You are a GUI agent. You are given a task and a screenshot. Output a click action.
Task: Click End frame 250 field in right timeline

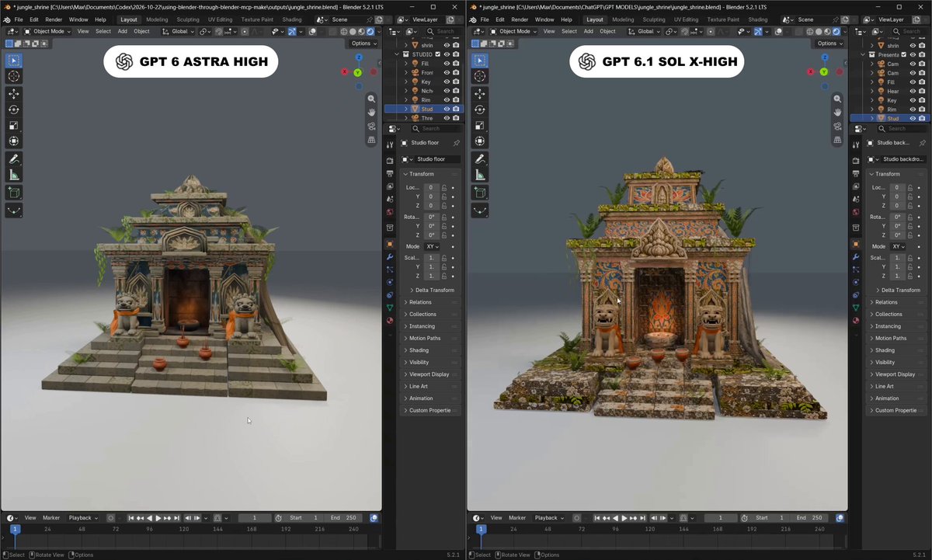[811, 518]
